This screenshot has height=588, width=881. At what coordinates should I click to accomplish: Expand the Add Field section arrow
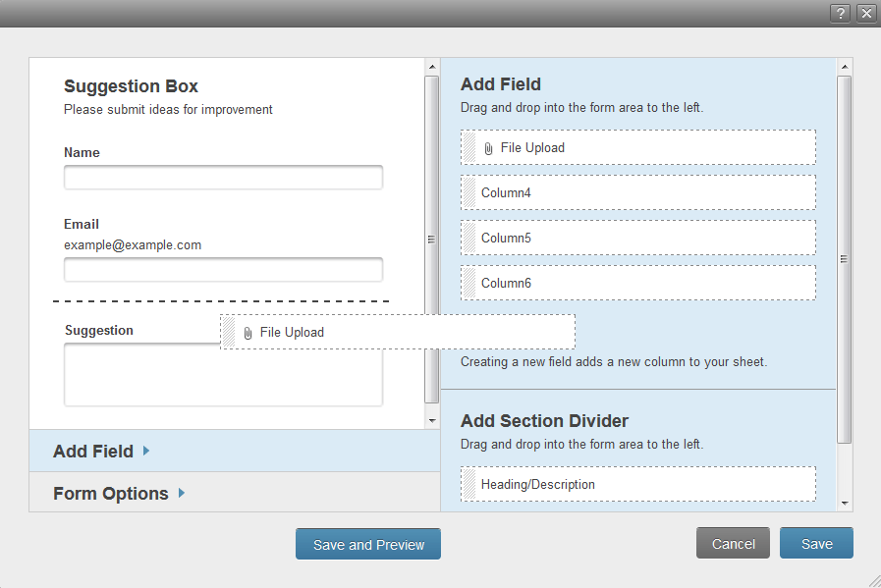coord(146,451)
